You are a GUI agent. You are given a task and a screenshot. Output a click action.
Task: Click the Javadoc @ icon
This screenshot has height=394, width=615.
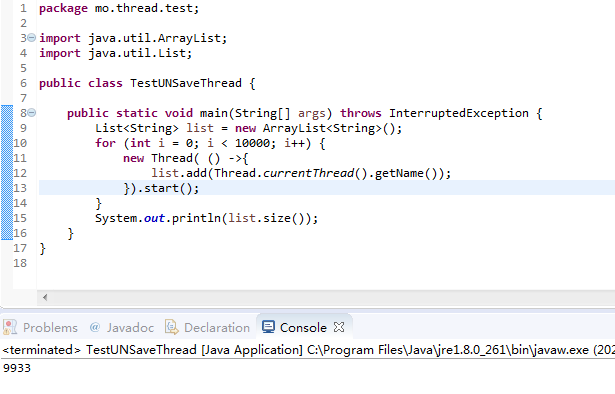click(95, 327)
